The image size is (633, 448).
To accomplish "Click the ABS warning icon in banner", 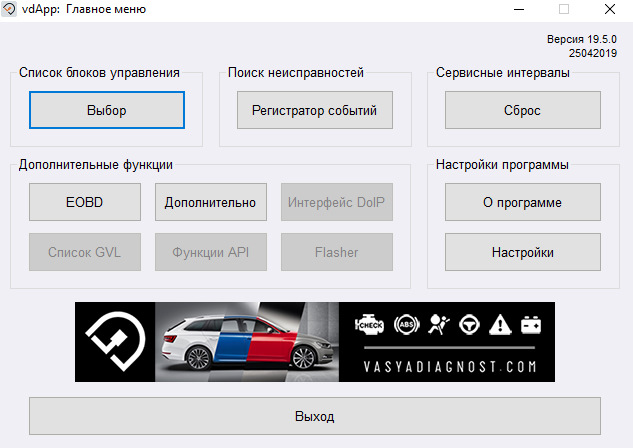I will (x=407, y=324).
